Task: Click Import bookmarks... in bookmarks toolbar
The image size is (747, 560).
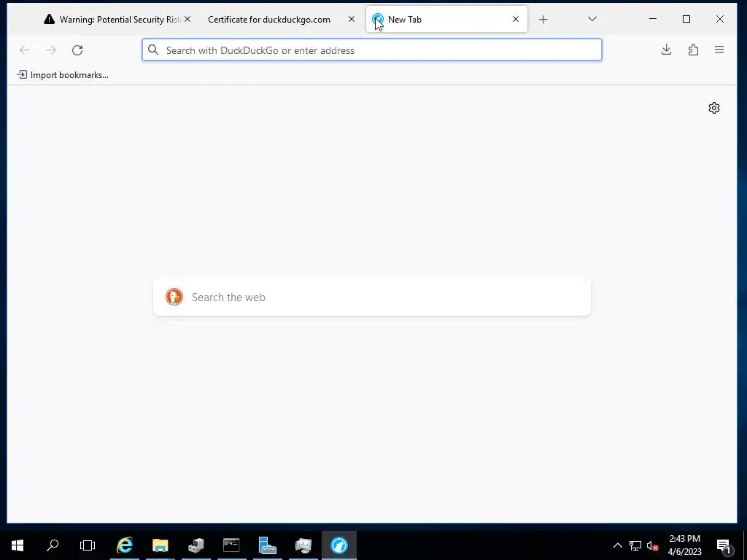Action: click(x=63, y=75)
